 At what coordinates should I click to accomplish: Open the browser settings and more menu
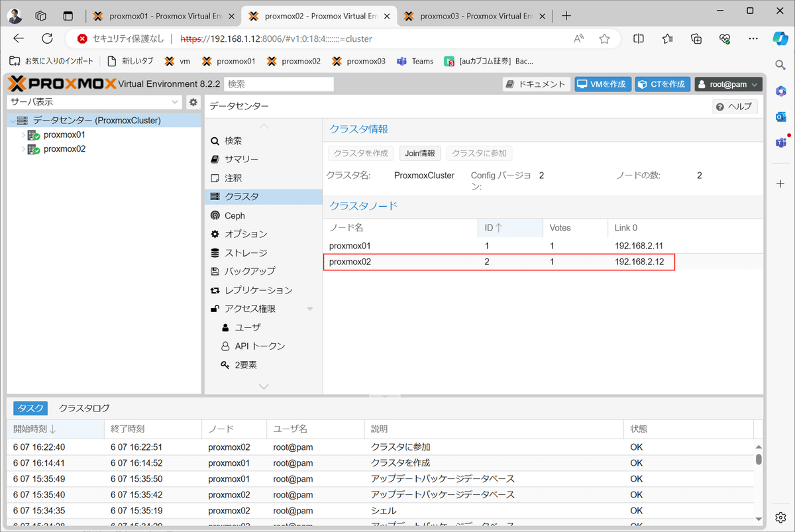coord(753,39)
